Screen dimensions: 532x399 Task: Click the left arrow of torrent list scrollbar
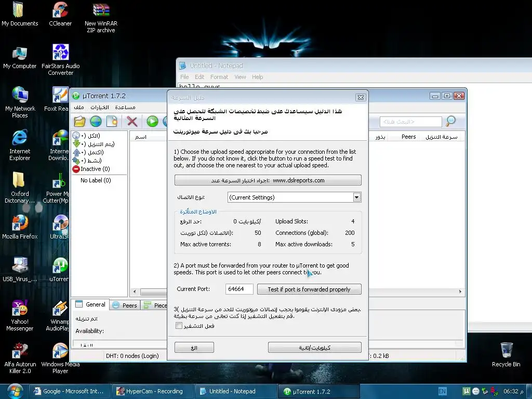point(135,291)
